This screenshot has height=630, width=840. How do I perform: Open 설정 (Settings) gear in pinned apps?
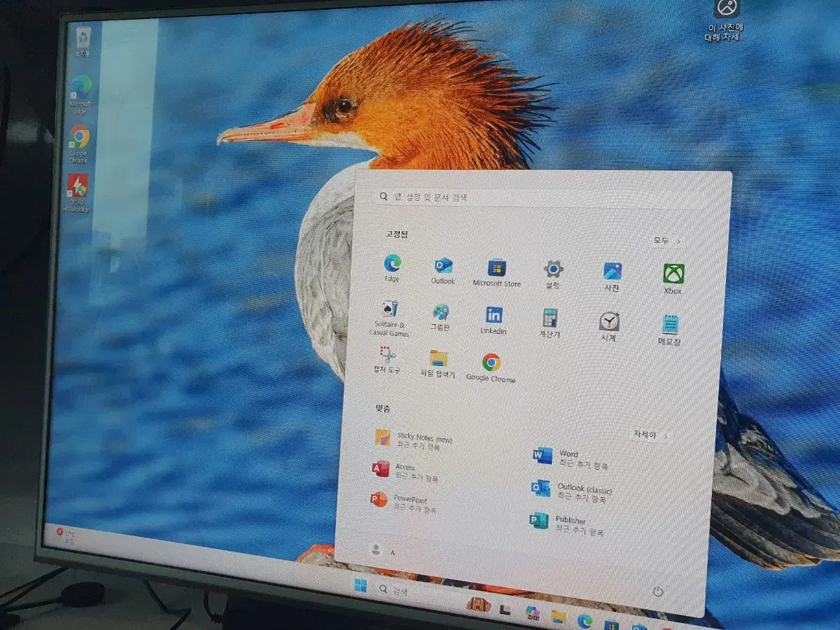point(553,274)
